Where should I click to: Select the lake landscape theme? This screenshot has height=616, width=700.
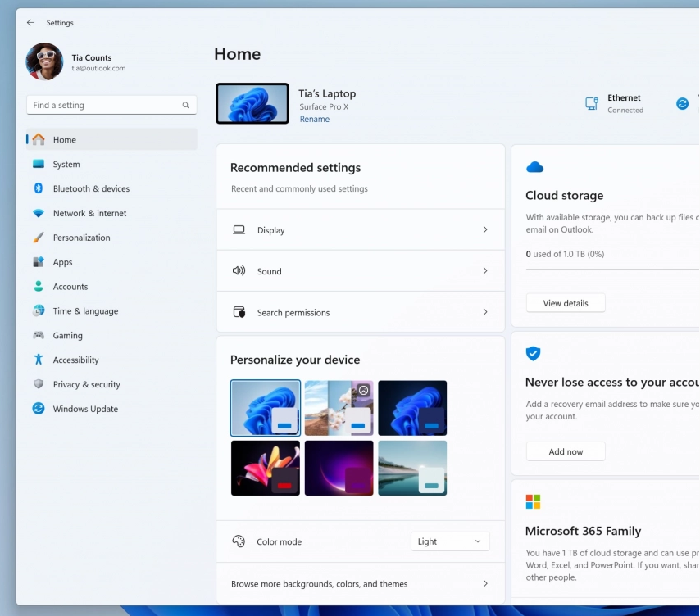click(412, 468)
